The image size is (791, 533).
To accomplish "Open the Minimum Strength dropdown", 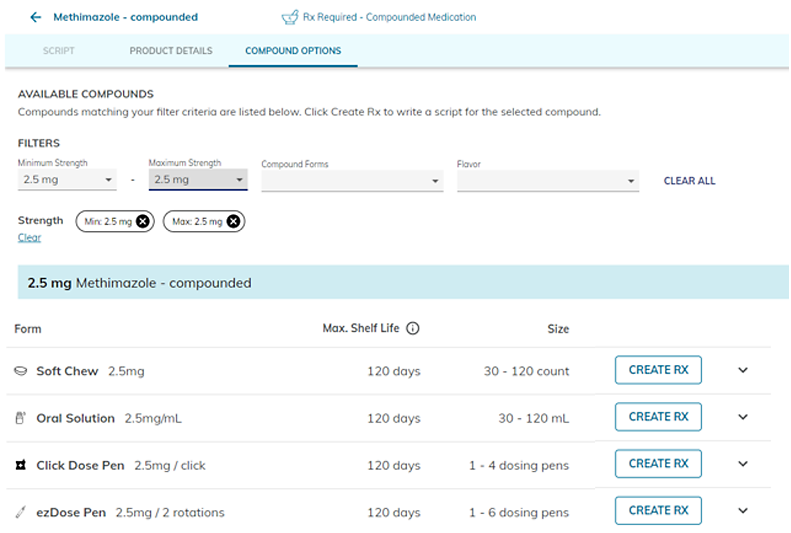I will pyautogui.click(x=67, y=180).
